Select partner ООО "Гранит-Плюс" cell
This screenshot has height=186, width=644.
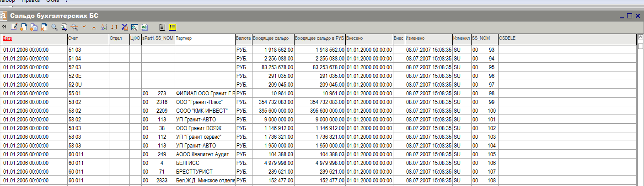[x=205, y=102]
